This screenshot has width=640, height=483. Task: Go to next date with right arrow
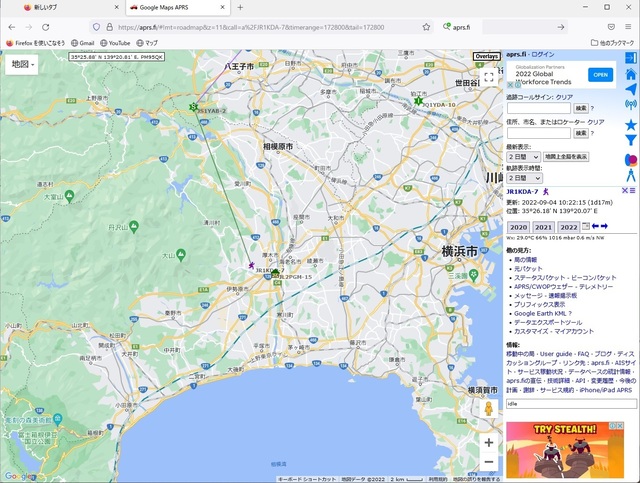coord(605,227)
